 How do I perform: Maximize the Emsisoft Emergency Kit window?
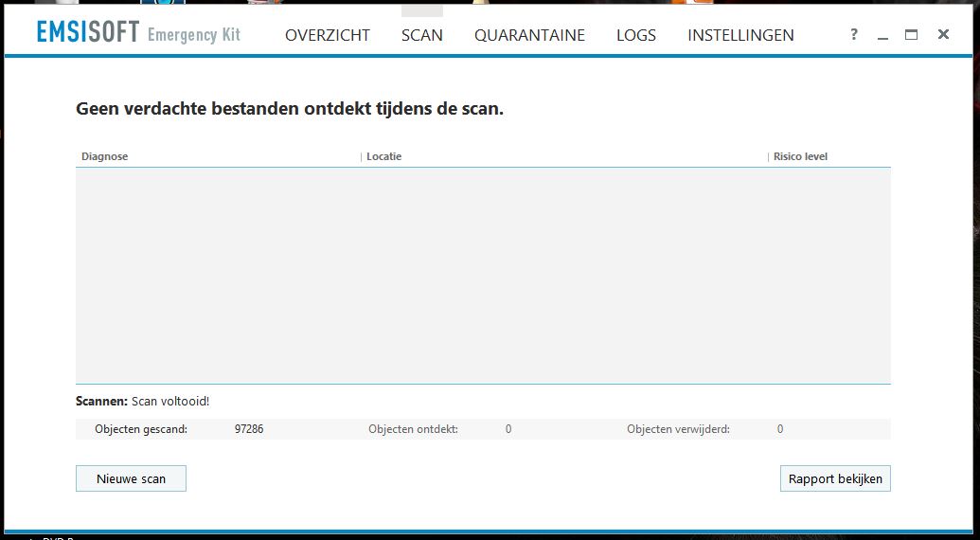click(x=911, y=35)
